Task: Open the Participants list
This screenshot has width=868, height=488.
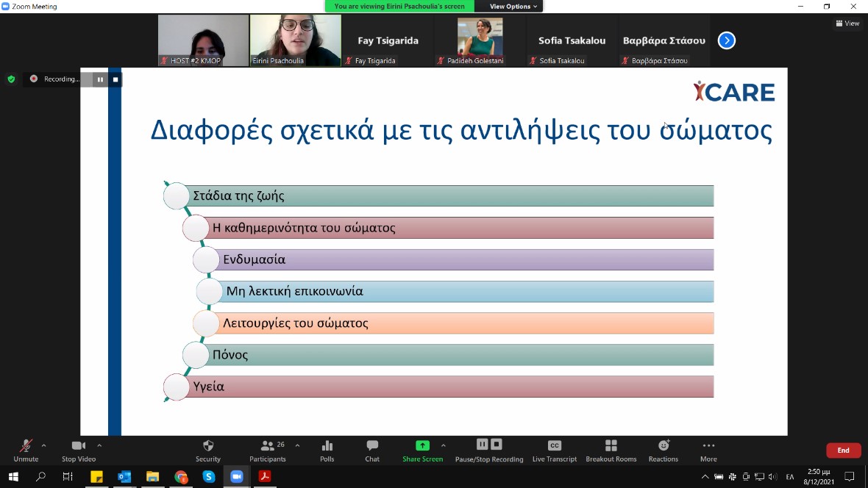Action: tap(267, 450)
